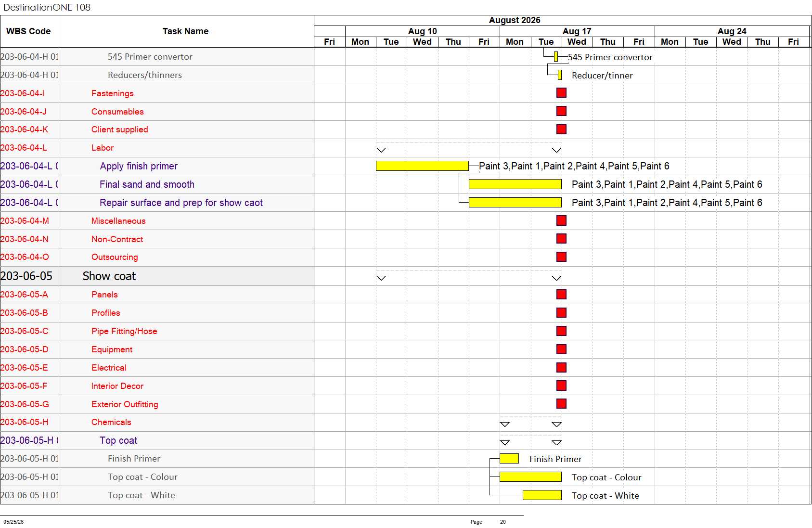
Task: Click the Apply finish primer yellow Gantt bar
Action: 422,166
